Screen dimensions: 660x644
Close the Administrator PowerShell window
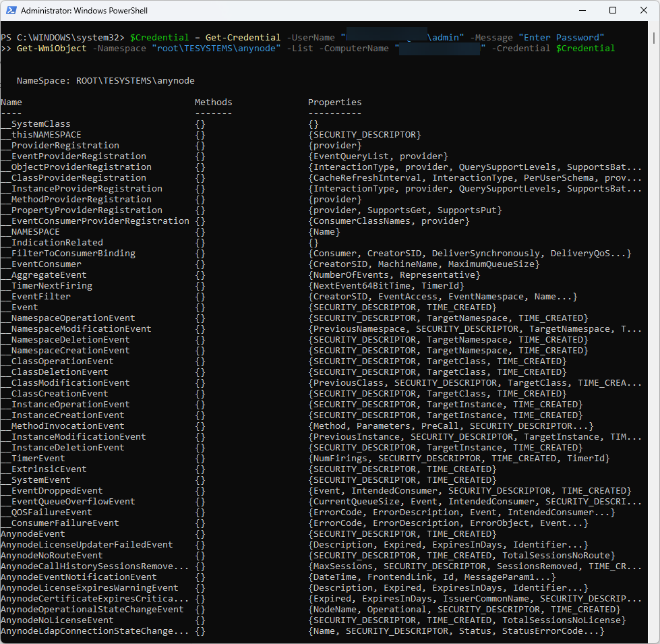point(643,10)
